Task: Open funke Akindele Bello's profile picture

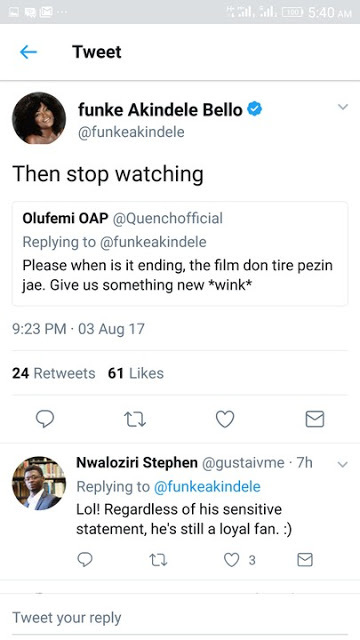Action: (x=39, y=118)
